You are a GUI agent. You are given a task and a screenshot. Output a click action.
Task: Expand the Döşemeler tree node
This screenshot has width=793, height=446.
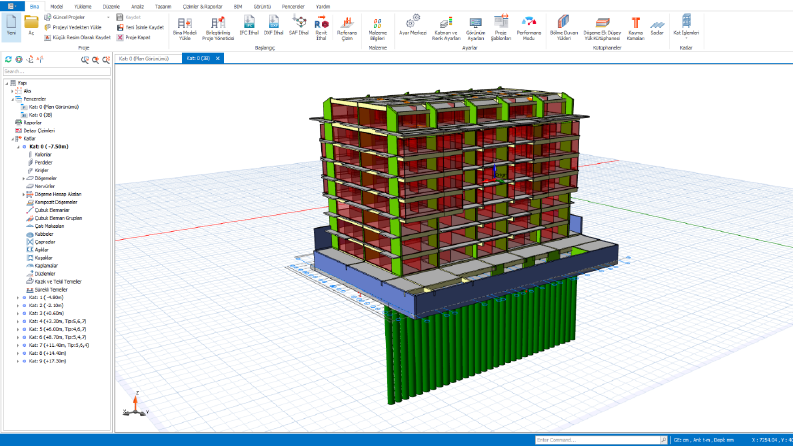coord(23,179)
